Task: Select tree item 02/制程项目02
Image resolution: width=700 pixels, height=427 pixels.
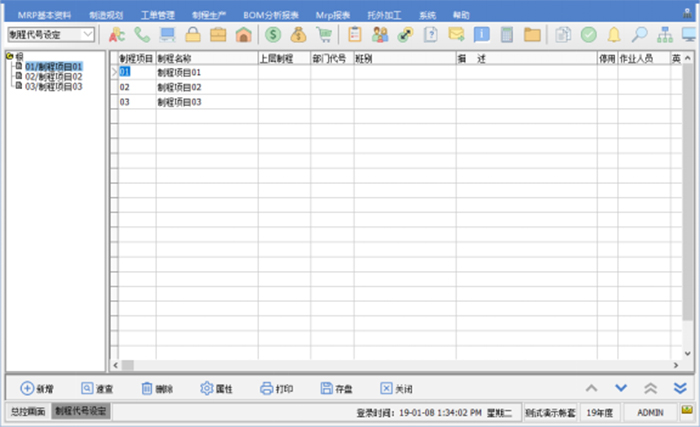Action: coord(54,77)
